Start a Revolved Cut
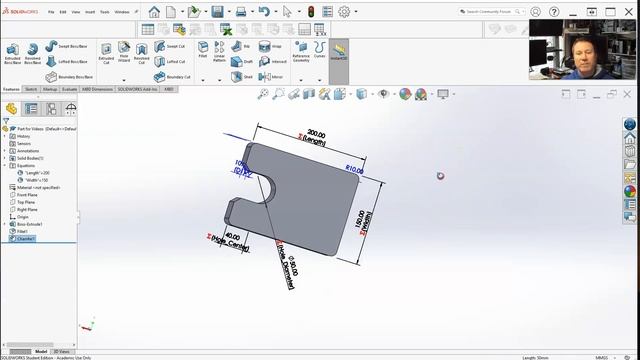The image size is (640, 360). click(x=142, y=53)
